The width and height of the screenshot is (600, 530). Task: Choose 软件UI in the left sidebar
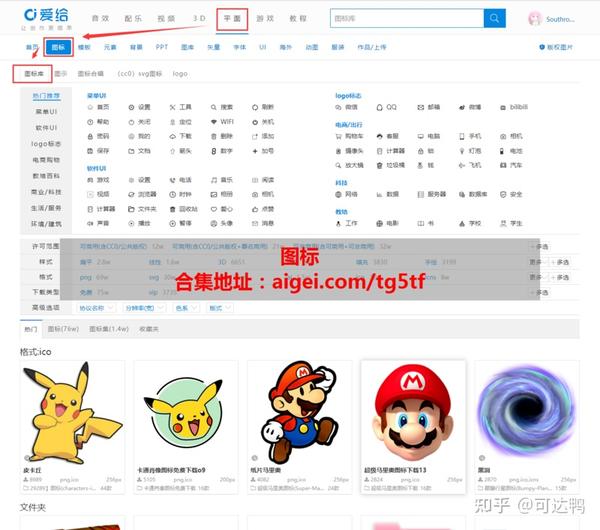(46, 128)
